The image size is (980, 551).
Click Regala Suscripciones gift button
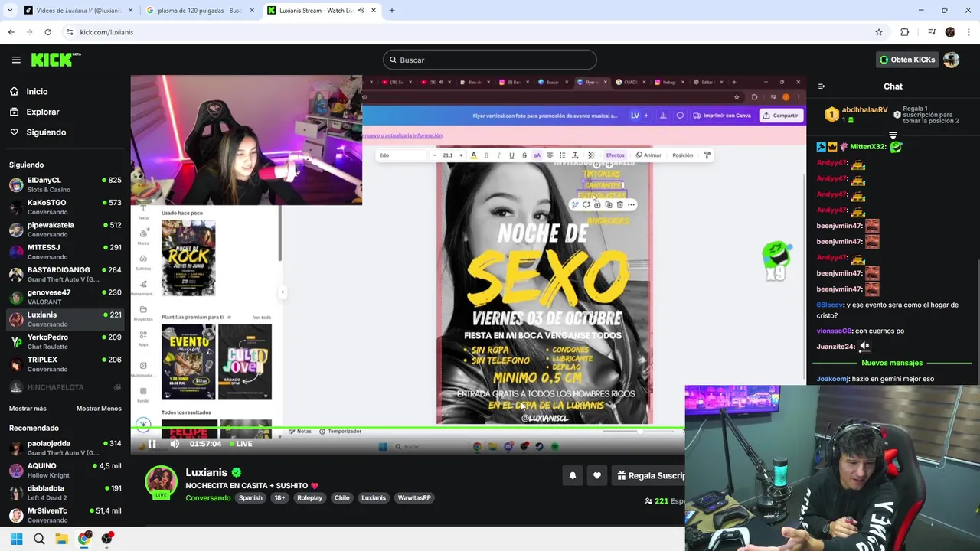pyautogui.click(x=651, y=475)
